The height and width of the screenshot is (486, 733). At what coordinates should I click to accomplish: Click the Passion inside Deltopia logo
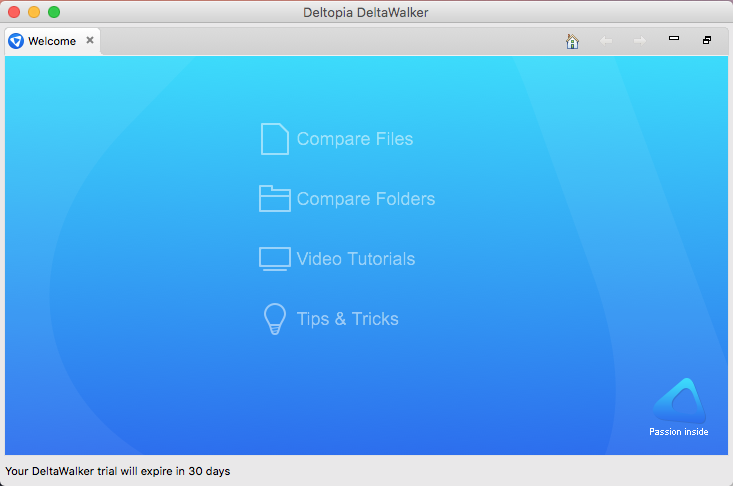679,407
